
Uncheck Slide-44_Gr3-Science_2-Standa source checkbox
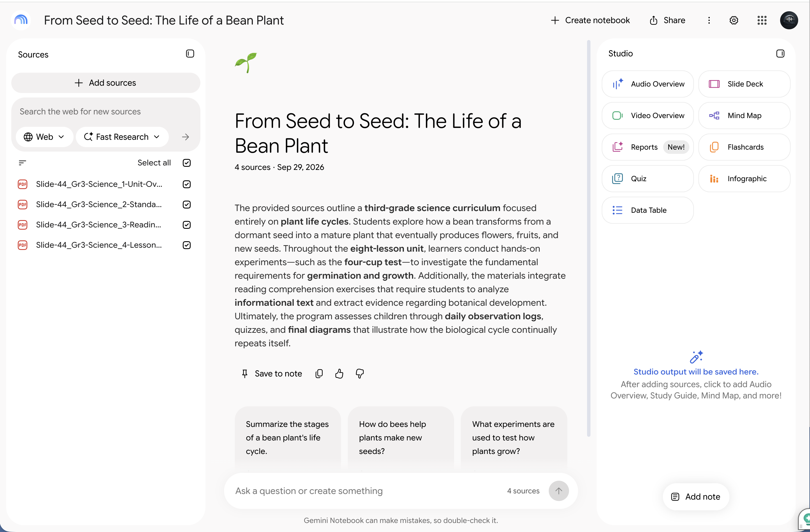187,205
